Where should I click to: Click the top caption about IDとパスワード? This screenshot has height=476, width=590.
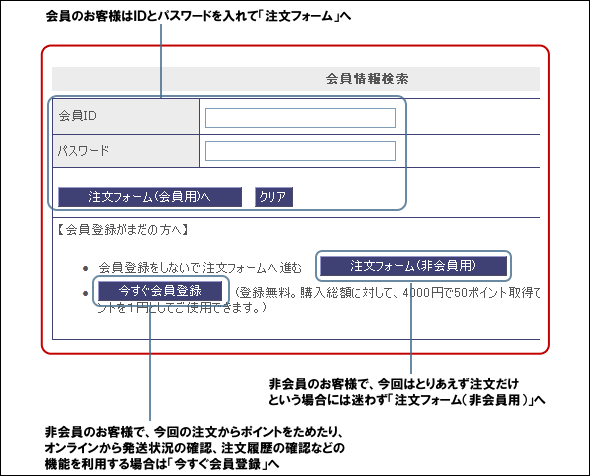point(198,16)
